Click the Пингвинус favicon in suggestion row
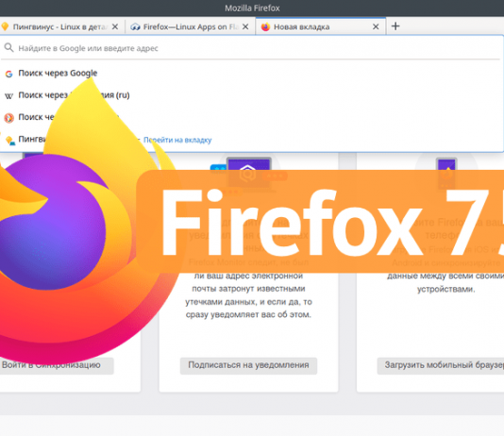 (10, 140)
